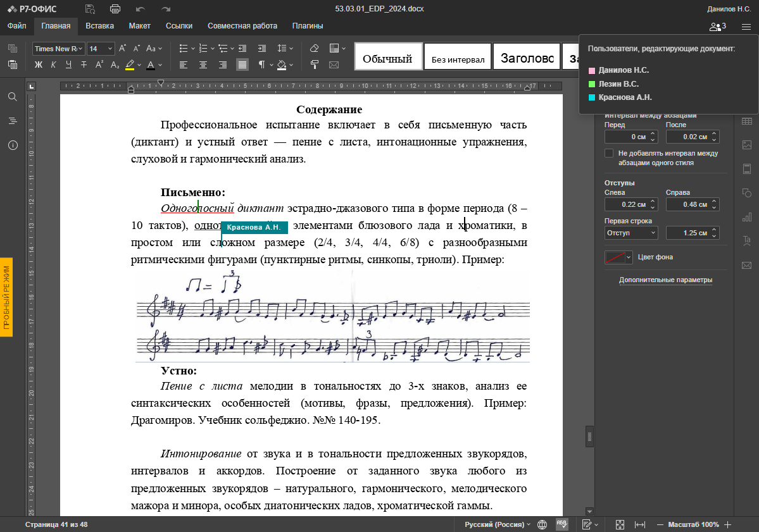The width and height of the screenshot is (759, 532).
Task: Click the clear formatting eraser icon
Action: tap(314, 49)
